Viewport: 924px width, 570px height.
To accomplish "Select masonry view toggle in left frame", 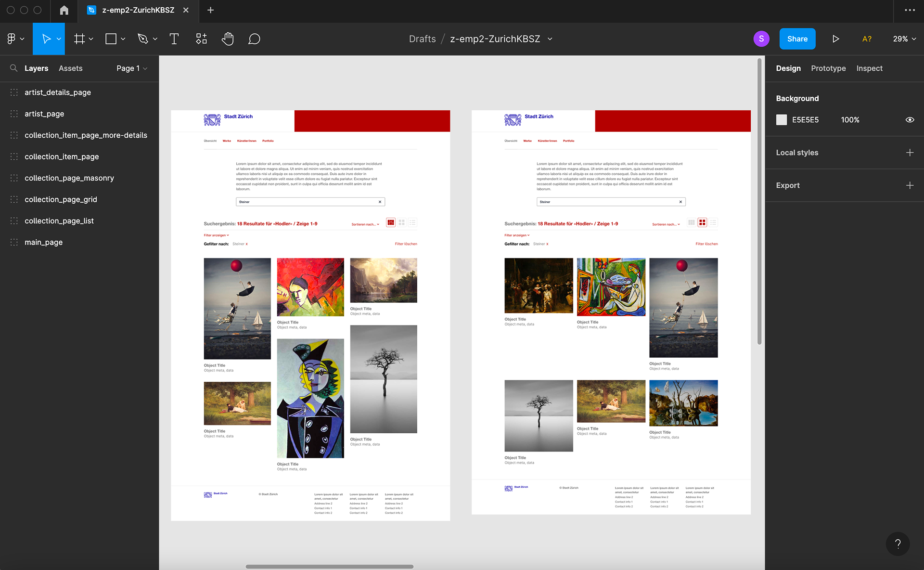I will click(391, 222).
